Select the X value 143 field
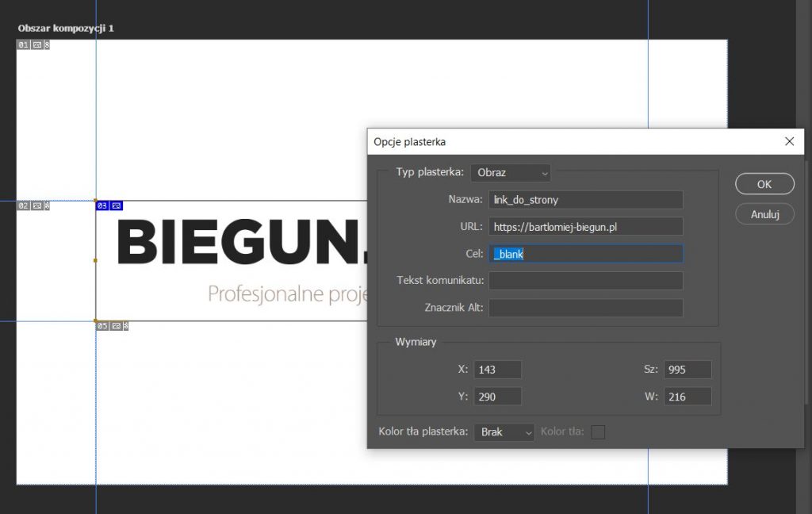Image resolution: width=812 pixels, height=514 pixels. (498, 370)
